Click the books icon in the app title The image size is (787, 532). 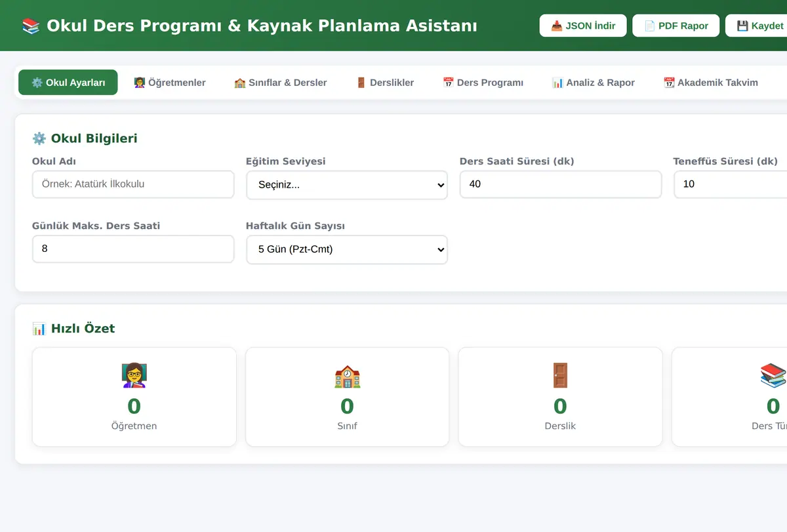tap(31, 26)
